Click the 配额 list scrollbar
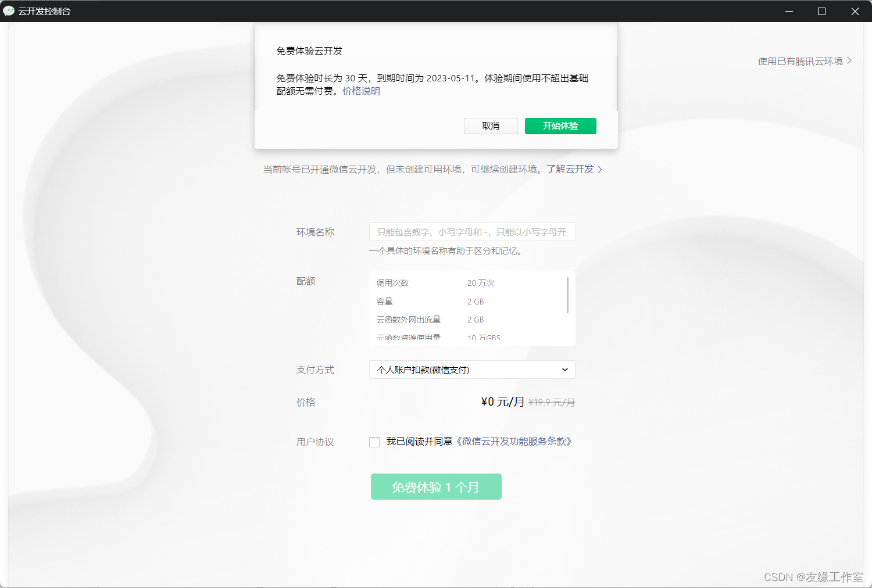 [x=567, y=295]
